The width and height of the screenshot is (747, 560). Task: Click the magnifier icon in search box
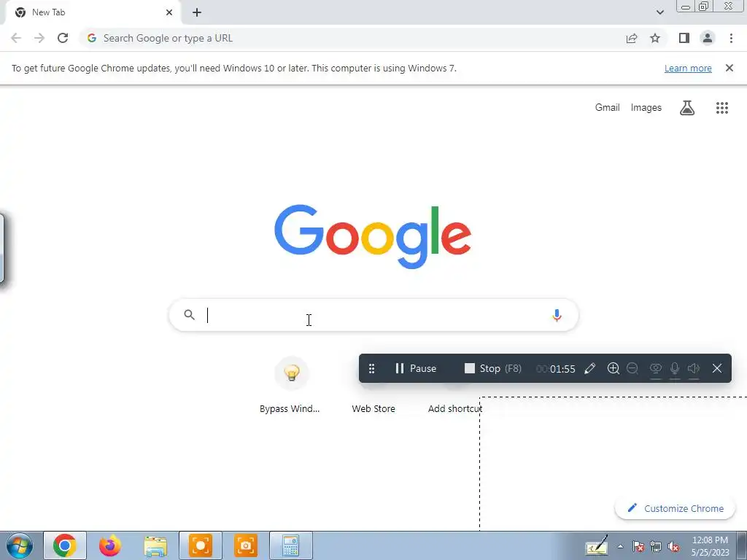[190, 315]
